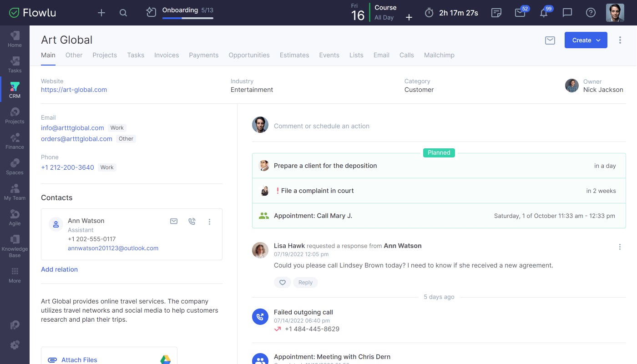This screenshot has width=637, height=364.
Task: Open global search with the magnifier icon
Action: [x=123, y=13]
